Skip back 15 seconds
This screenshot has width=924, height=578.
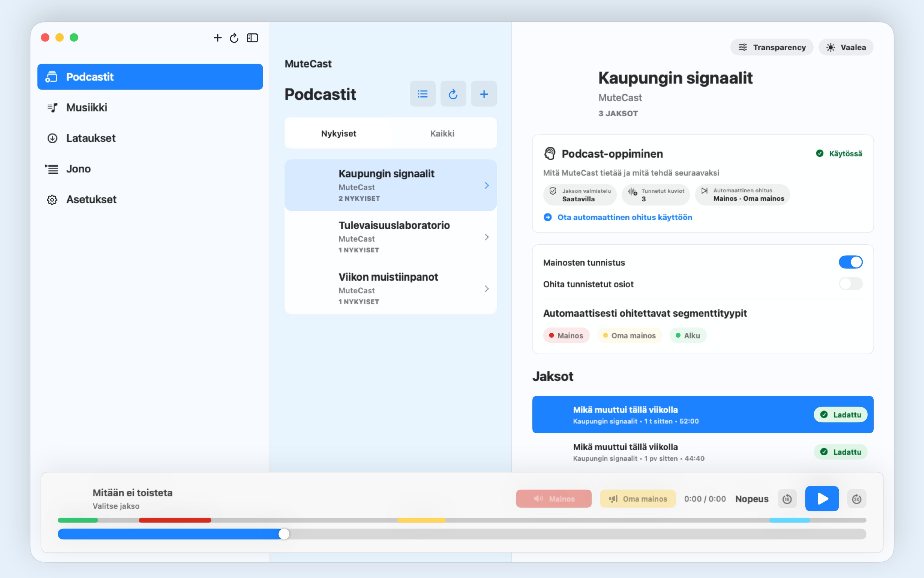click(787, 499)
